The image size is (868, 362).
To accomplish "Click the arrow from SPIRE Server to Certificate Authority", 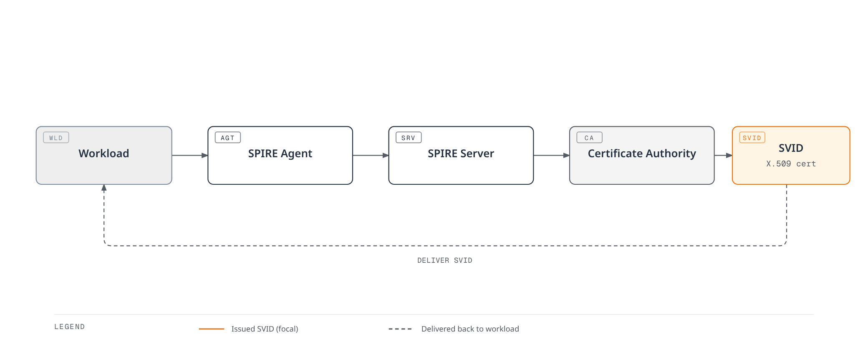I will pyautogui.click(x=551, y=156).
